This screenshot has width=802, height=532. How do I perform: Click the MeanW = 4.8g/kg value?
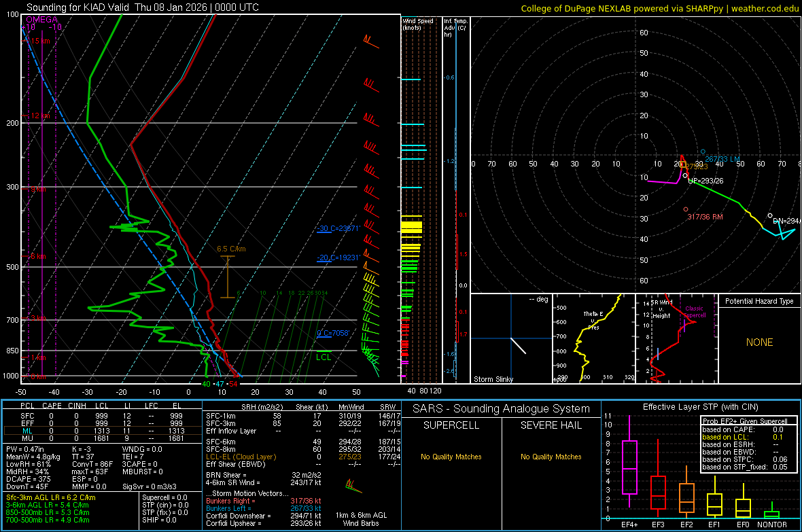pyautogui.click(x=33, y=457)
